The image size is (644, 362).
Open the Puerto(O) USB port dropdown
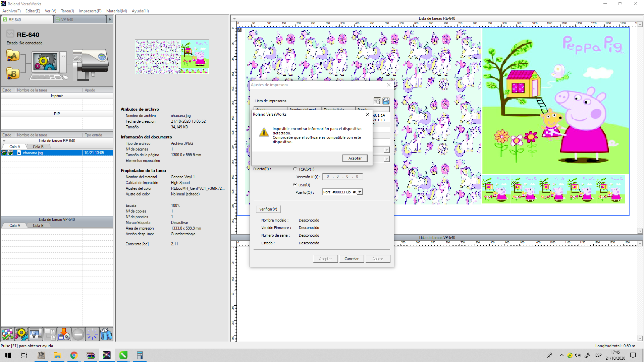360,192
